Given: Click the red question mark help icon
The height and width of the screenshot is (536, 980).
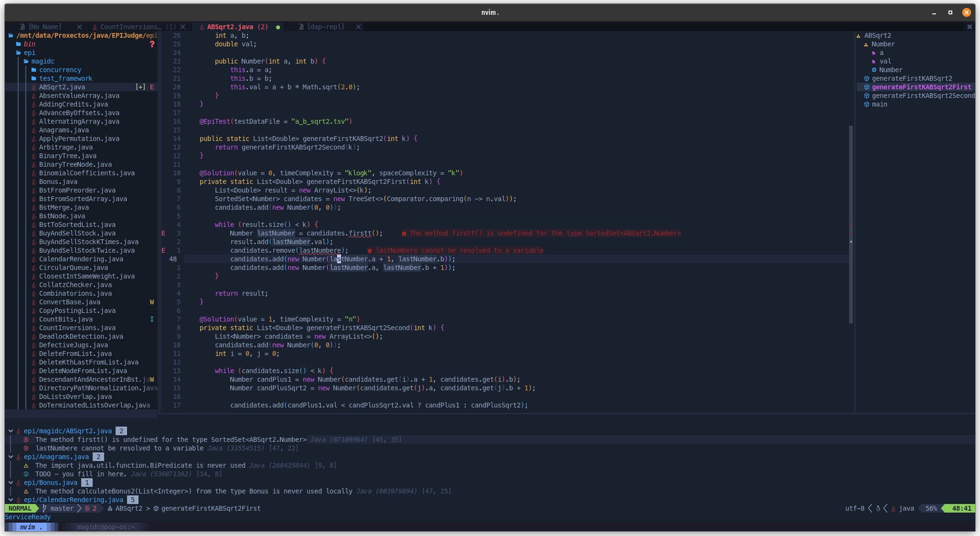Looking at the screenshot, I should pos(152,44).
